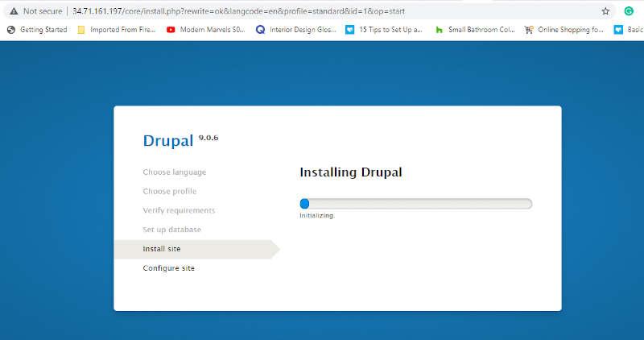The width and height of the screenshot is (644, 340).
Task: Select the Choose language step
Action: 175,172
